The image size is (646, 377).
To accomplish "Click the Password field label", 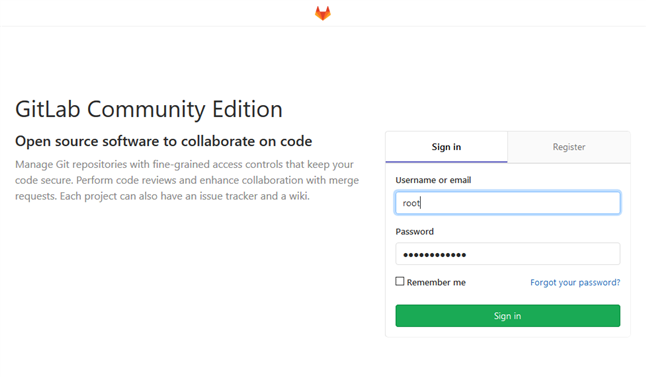I will 414,232.
